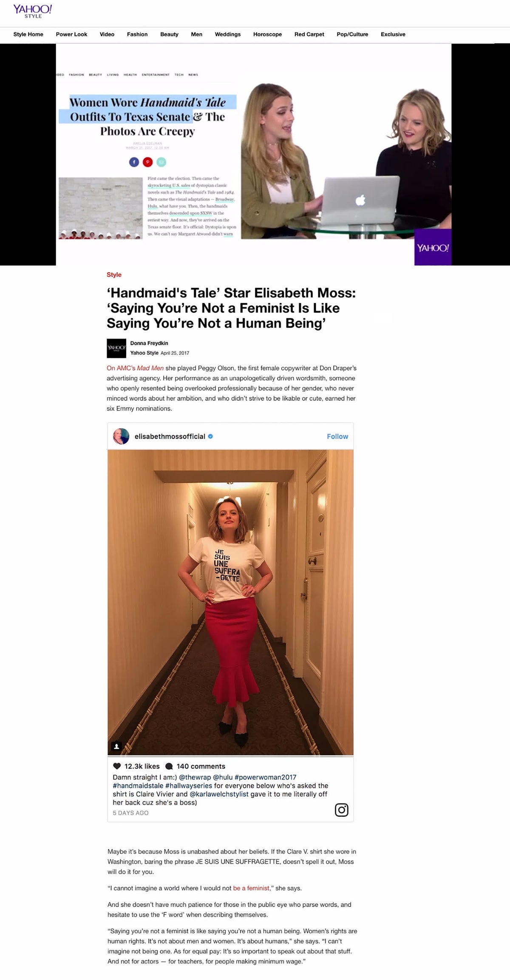Select Horoscope in the navigation bar
The width and height of the screenshot is (510, 980).
coord(267,34)
